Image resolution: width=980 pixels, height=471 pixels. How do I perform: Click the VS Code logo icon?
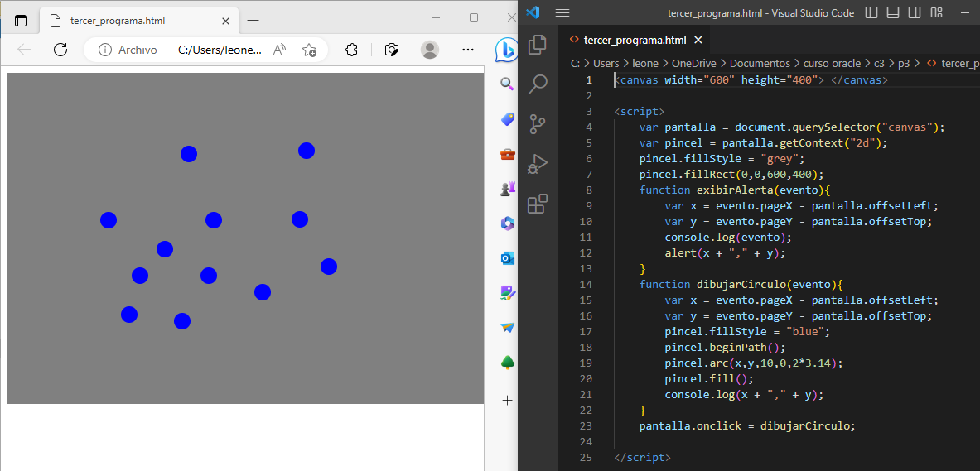(533, 12)
